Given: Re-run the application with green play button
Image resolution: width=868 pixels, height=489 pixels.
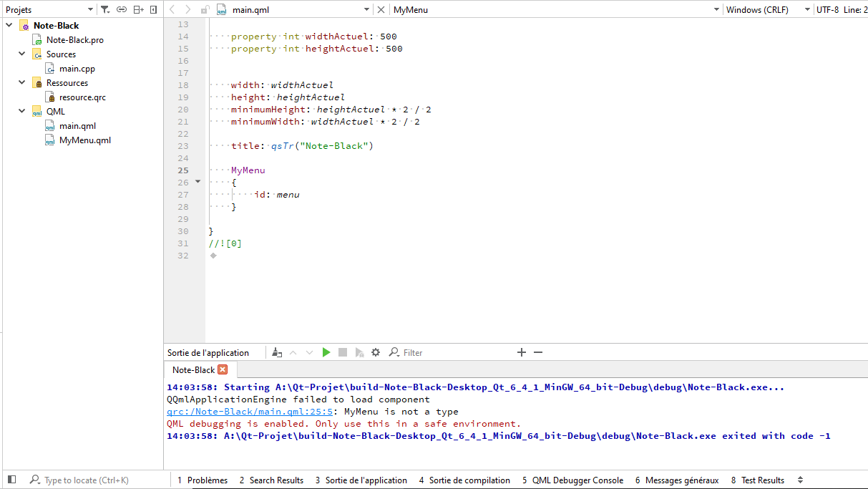Looking at the screenshot, I should click(x=326, y=352).
